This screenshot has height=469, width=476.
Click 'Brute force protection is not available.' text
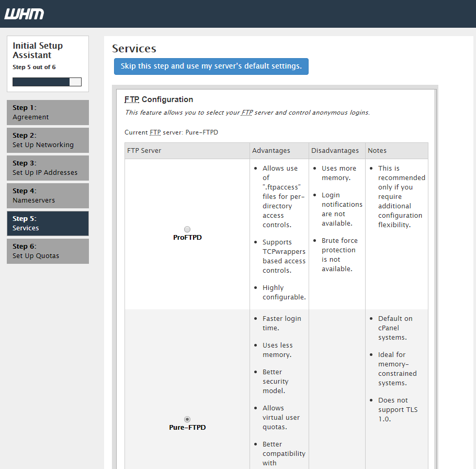coord(339,254)
